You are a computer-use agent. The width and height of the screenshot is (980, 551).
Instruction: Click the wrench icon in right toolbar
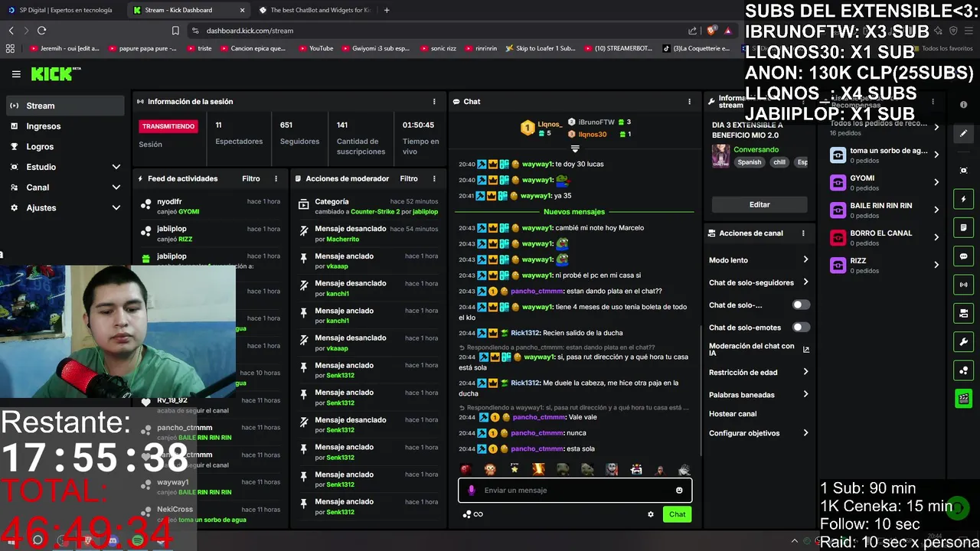pos(964,341)
